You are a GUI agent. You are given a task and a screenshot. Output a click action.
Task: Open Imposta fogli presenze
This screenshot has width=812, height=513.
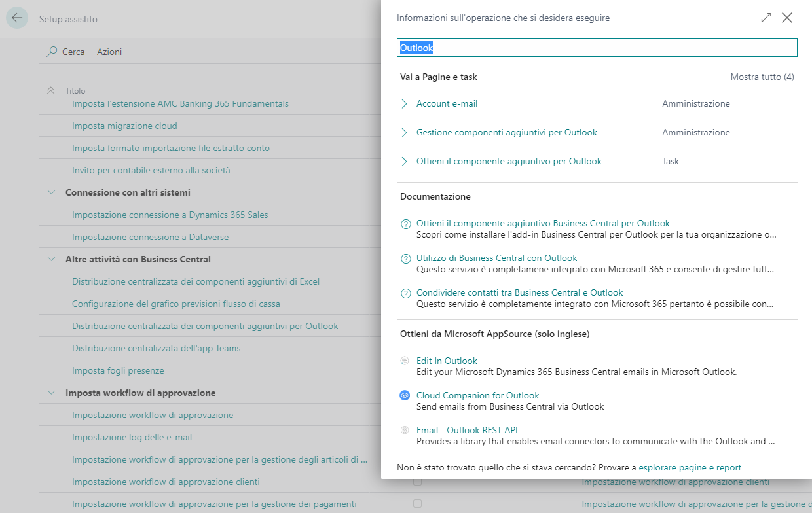pyautogui.click(x=118, y=370)
